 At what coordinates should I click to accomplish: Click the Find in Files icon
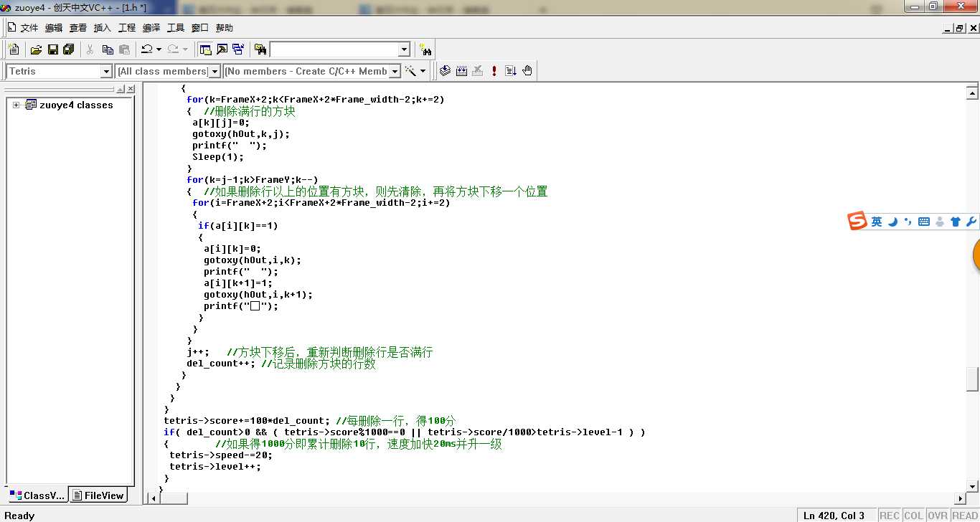click(260, 49)
